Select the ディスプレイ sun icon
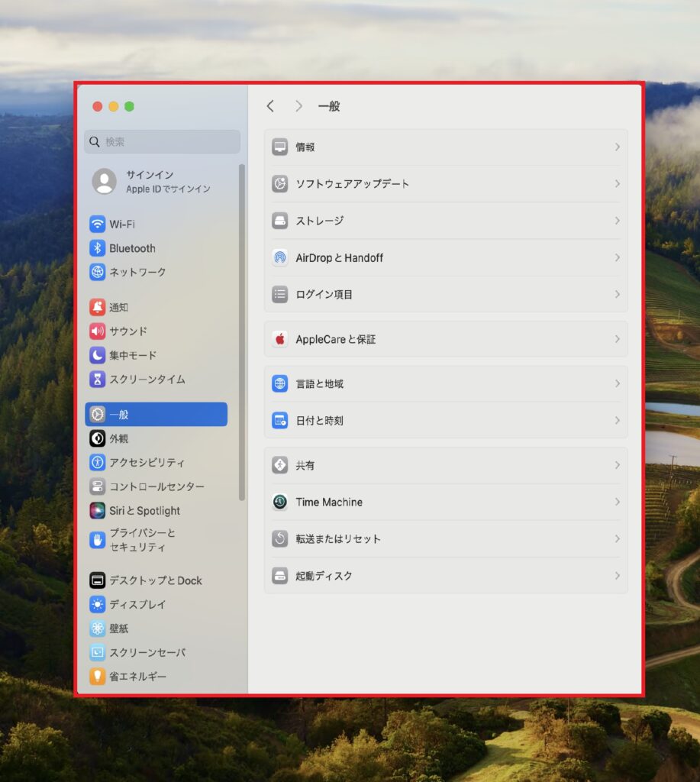The width and height of the screenshot is (700, 782). (97, 605)
